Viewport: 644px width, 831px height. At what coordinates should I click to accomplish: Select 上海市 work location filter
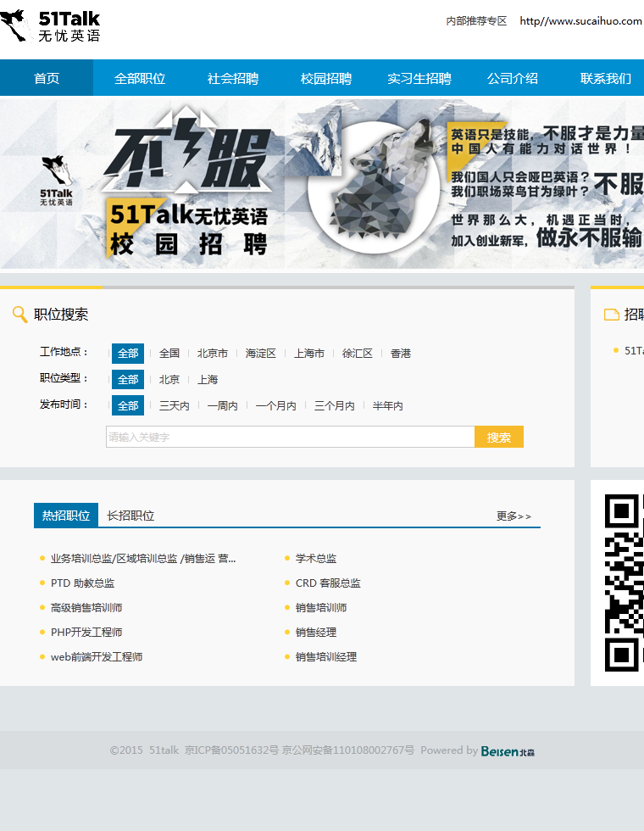point(309,353)
